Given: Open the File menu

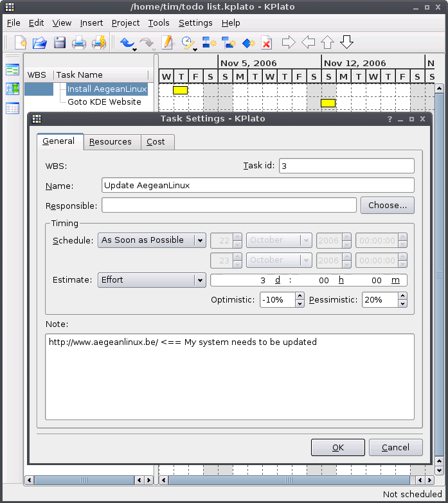Looking at the screenshot, I should pyautogui.click(x=13, y=23).
